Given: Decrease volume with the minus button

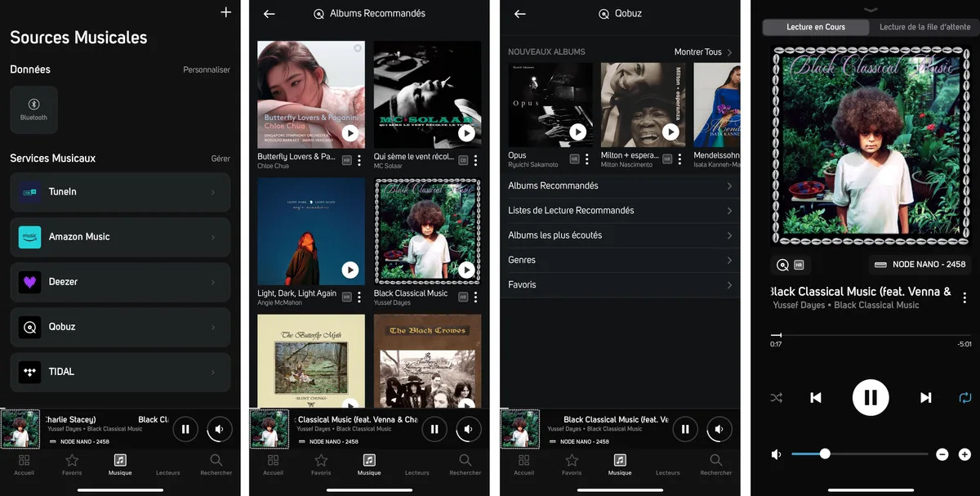Looking at the screenshot, I should 942,454.
